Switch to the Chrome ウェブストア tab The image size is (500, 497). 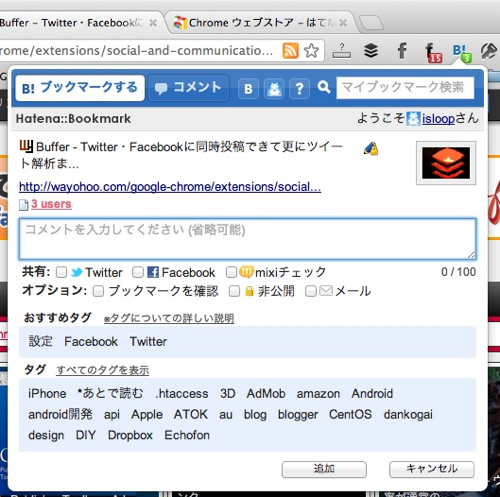(x=260, y=23)
